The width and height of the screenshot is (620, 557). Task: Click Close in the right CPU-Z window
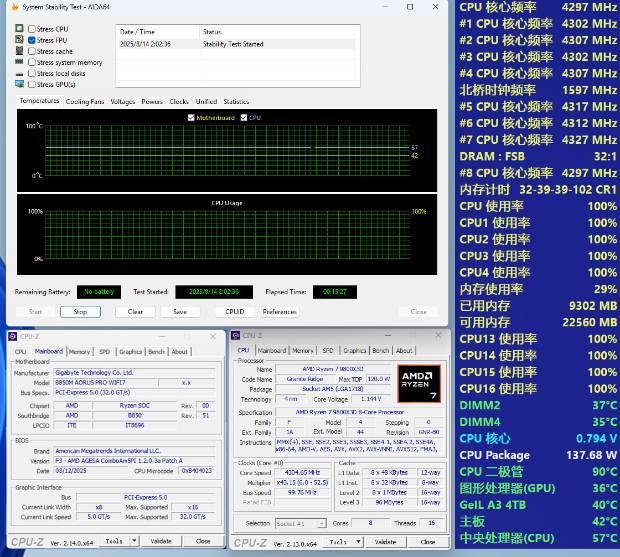click(x=428, y=542)
